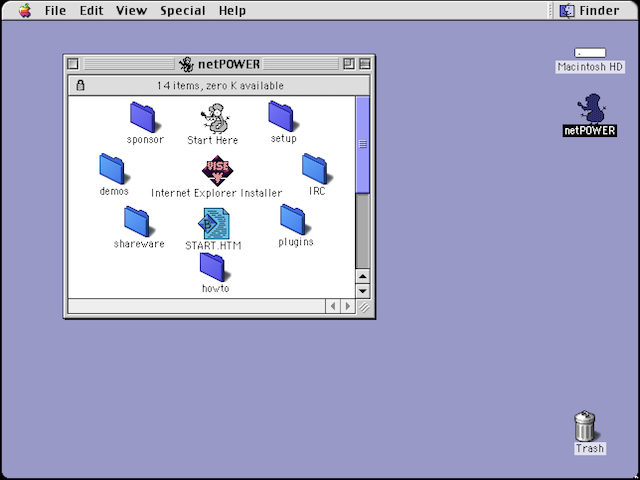Screen dimensions: 640x480
Task: Click the 'shareware' folder name
Action: tap(139, 244)
